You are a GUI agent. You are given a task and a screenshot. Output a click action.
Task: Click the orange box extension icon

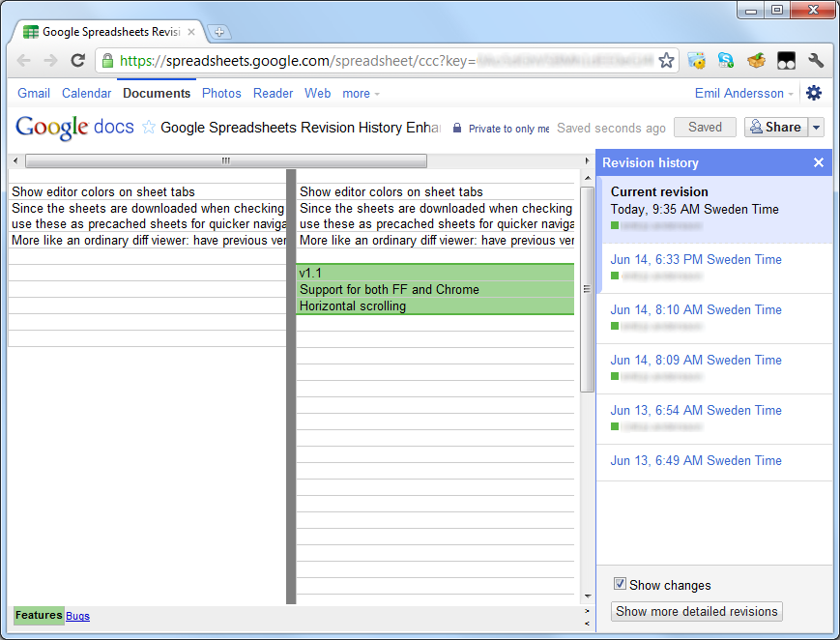pos(756,61)
